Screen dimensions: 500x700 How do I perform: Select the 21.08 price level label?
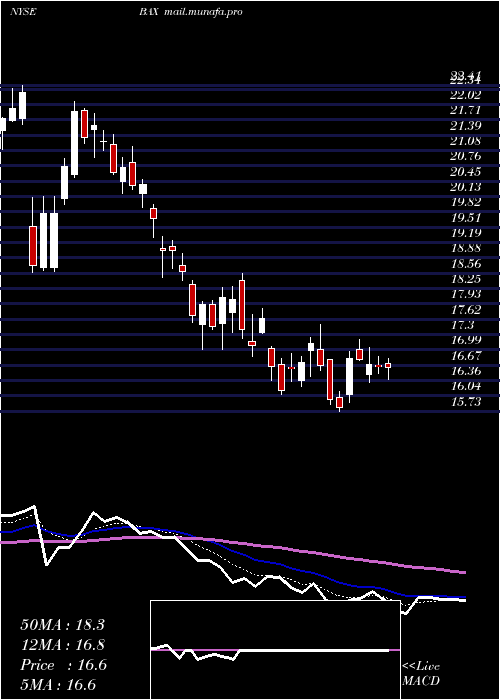click(x=465, y=141)
